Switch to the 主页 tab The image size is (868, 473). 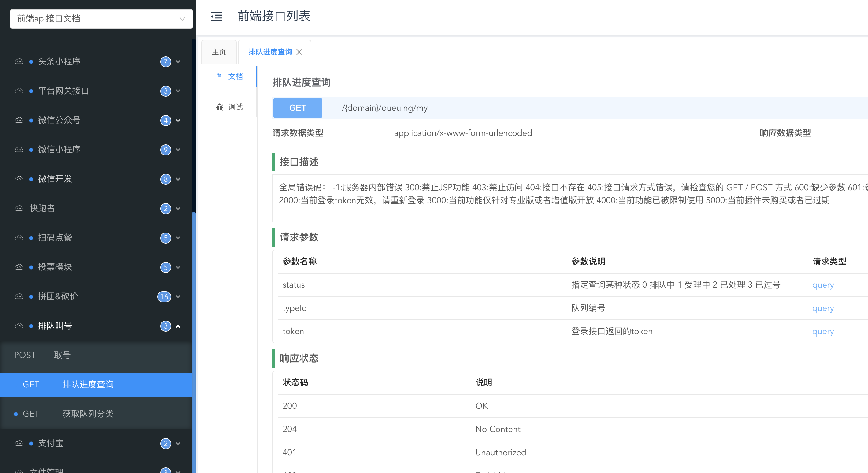tap(219, 52)
